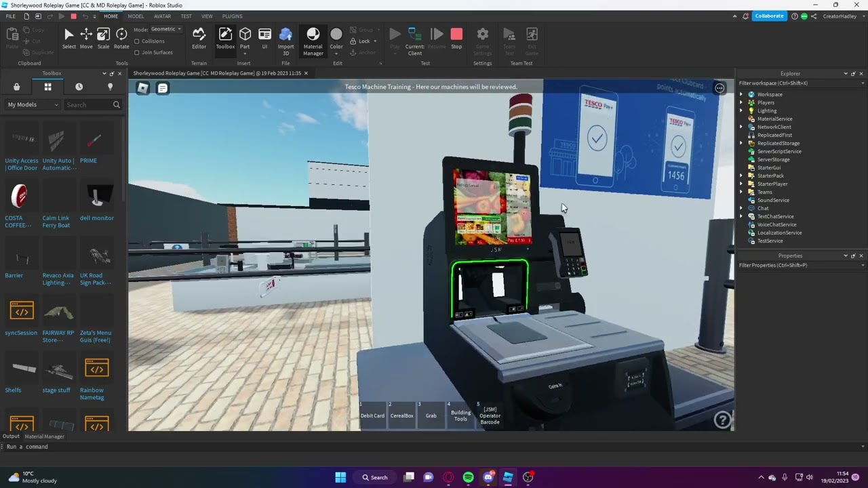
Task: Open the notification bell in title bar
Action: click(x=746, y=16)
